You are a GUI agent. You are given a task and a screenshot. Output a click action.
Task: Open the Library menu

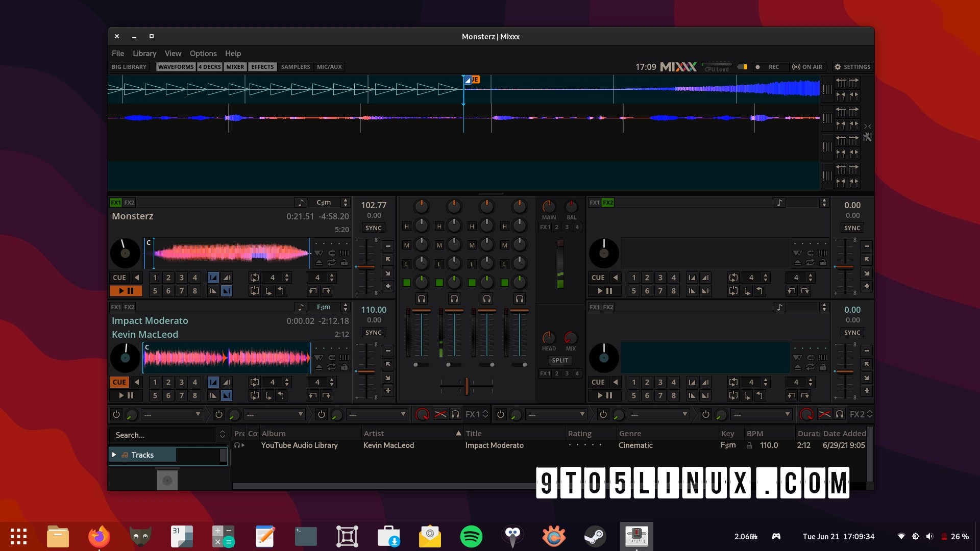click(x=144, y=53)
